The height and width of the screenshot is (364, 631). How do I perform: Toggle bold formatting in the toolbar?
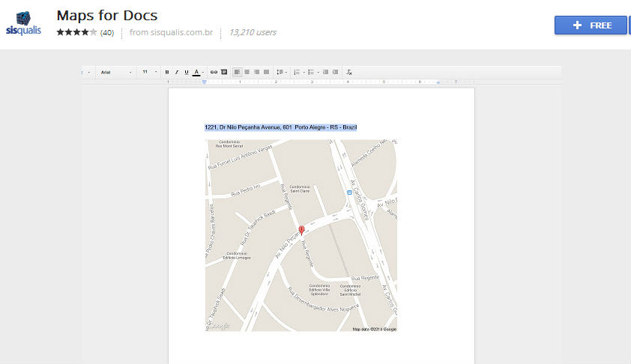click(167, 73)
